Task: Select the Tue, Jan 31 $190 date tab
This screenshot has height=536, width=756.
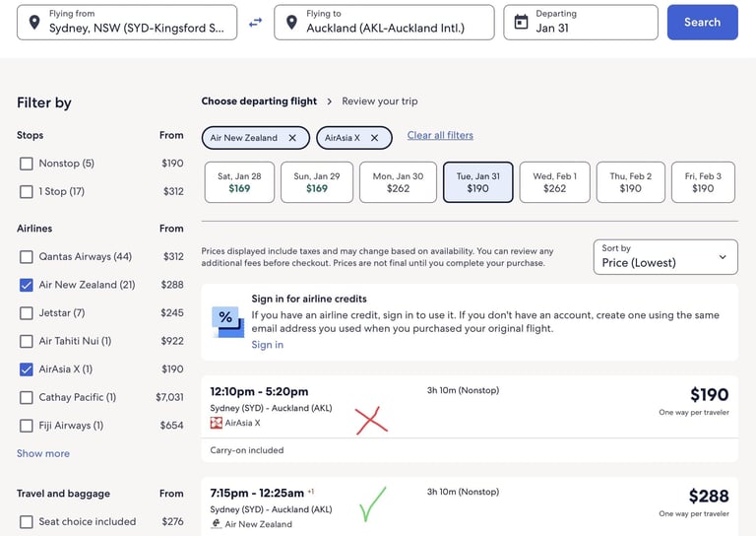Action: click(477, 182)
